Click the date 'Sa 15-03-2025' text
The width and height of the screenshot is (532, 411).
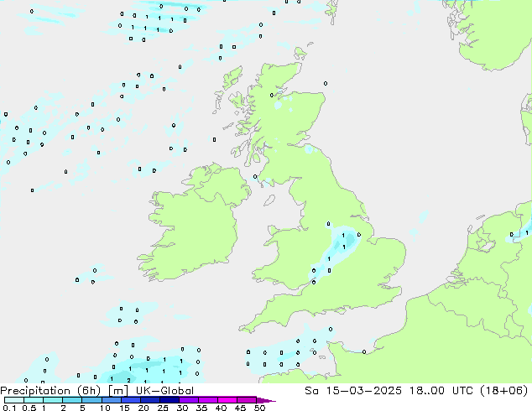[353, 391]
